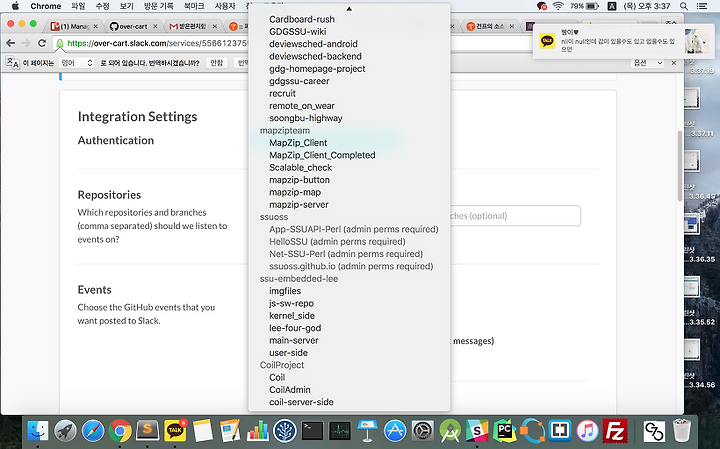Launch Launchpad rocket icon in Dock
This screenshot has height=449, width=720.
(65, 431)
